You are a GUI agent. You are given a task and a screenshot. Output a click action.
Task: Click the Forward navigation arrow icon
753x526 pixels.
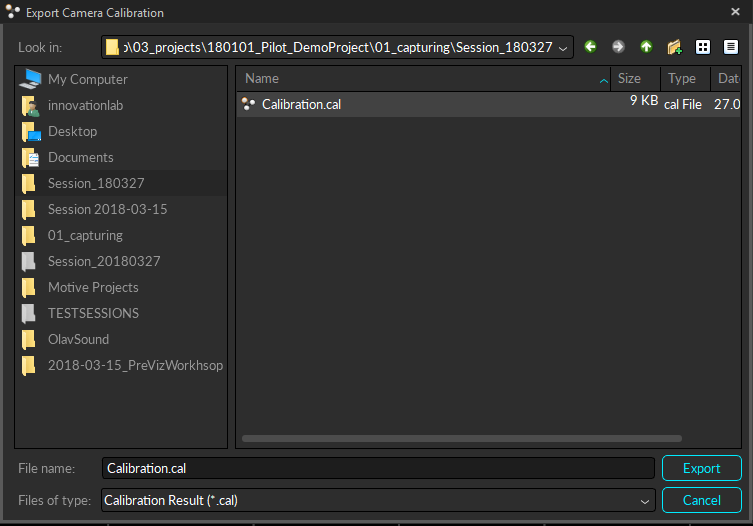click(618, 47)
